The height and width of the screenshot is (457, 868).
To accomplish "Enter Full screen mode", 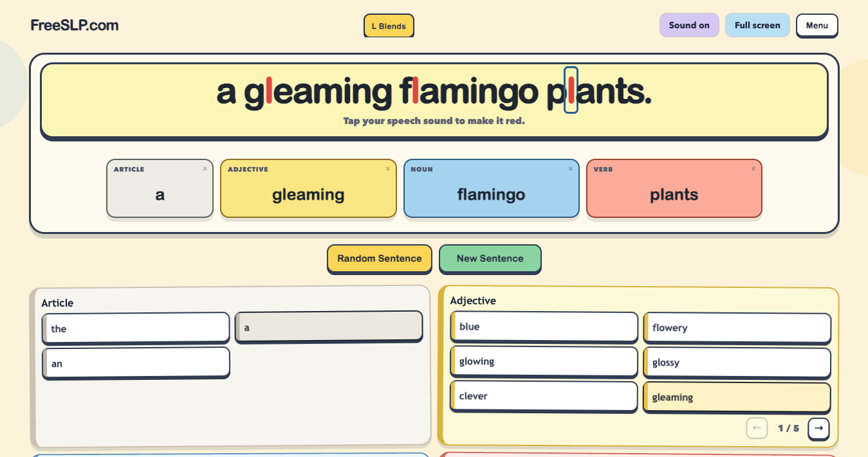I will [757, 25].
